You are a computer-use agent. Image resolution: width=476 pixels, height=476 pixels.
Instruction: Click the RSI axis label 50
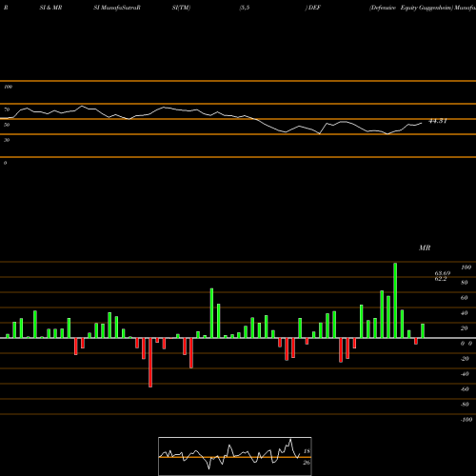[x=7, y=125]
